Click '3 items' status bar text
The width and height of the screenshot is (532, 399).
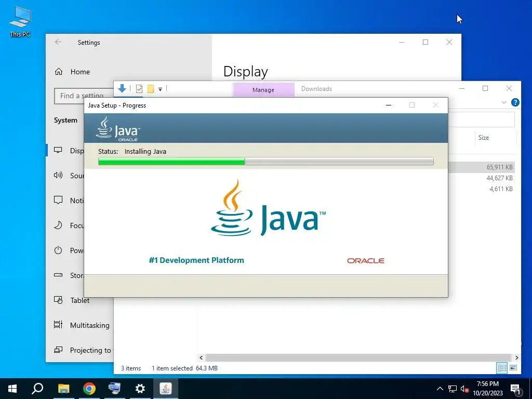click(131, 368)
